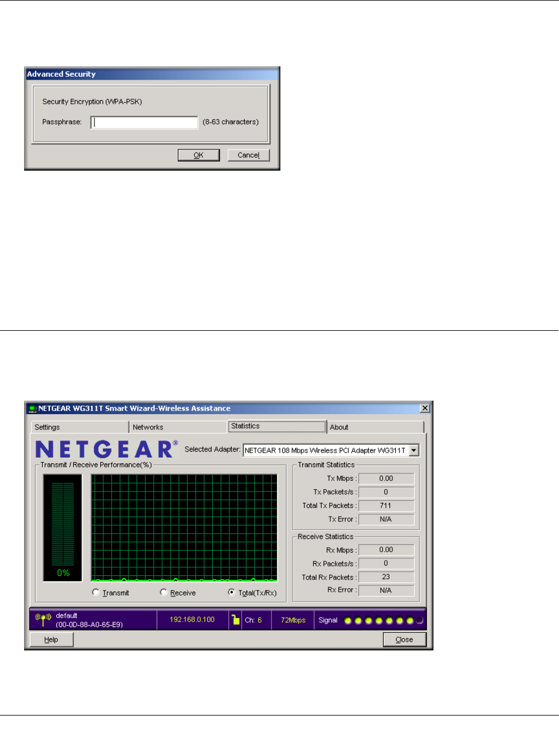The width and height of the screenshot is (559, 756).
Task: Click the Total Rx Packets value 23
Action: pyautogui.click(x=386, y=577)
